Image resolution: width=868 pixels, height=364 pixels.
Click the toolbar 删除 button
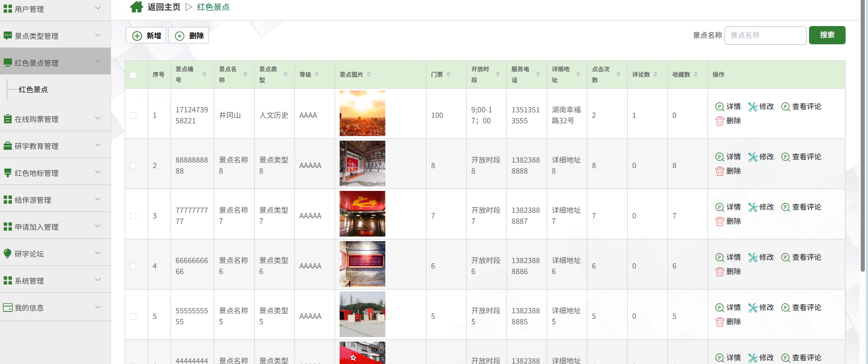188,36
